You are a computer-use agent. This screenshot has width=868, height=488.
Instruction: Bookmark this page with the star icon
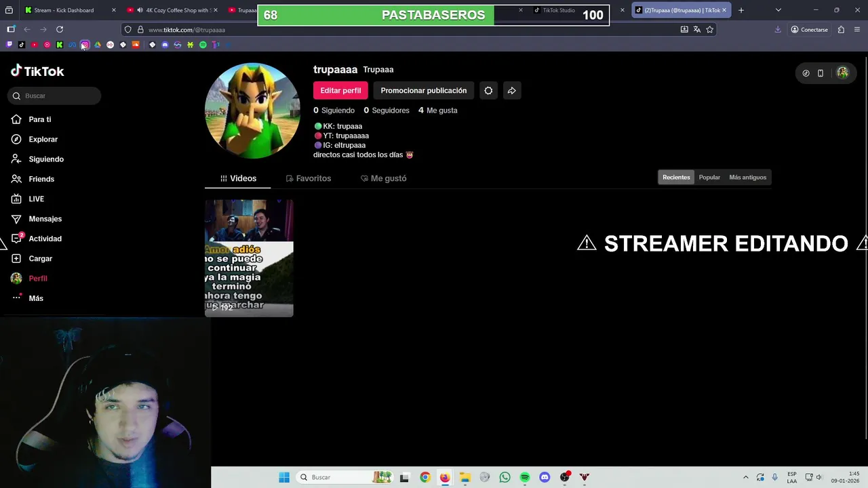point(709,30)
